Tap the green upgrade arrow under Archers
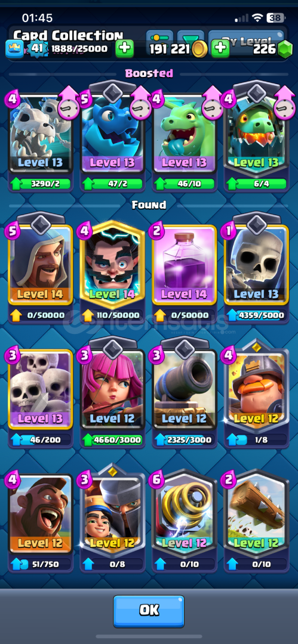The height and width of the screenshot is (644, 298). tap(88, 439)
